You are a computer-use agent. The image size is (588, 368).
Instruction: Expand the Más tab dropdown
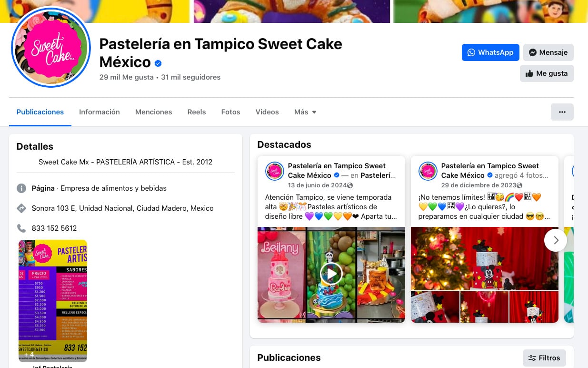(305, 112)
